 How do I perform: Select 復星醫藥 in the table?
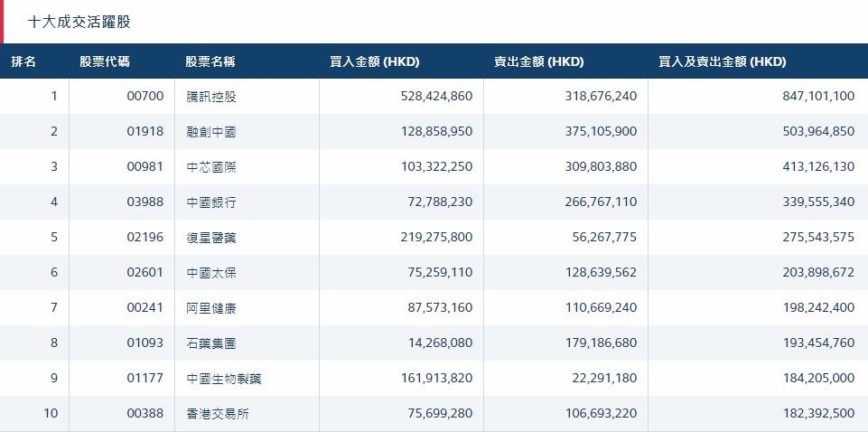pyautogui.click(x=210, y=238)
